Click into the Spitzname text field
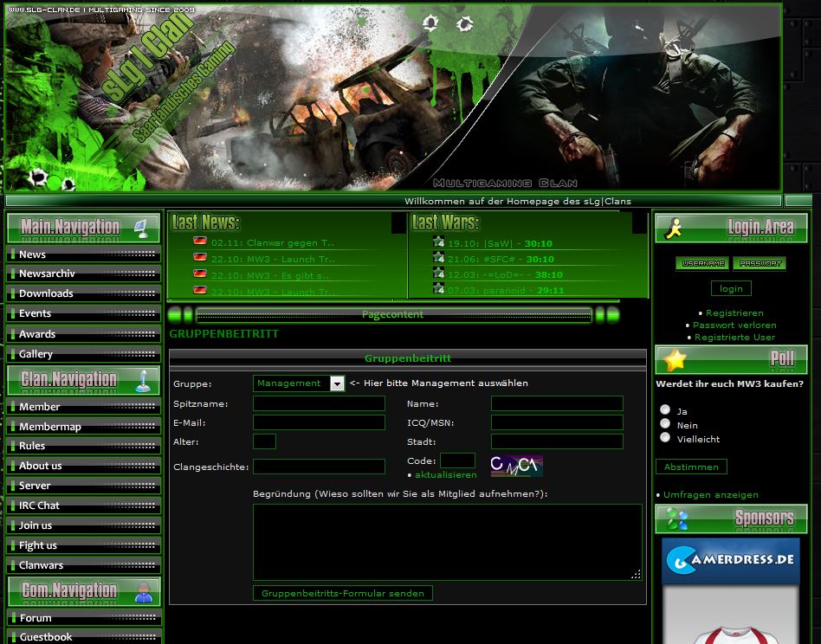Image resolution: width=821 pixels, height=644 pixels. (x=319, y=403)
